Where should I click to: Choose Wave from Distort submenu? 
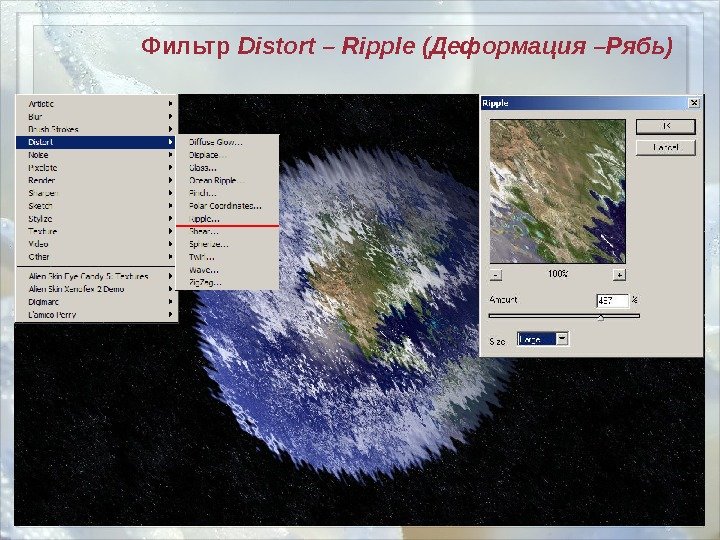pyautogui.click(x=228, y=270)
